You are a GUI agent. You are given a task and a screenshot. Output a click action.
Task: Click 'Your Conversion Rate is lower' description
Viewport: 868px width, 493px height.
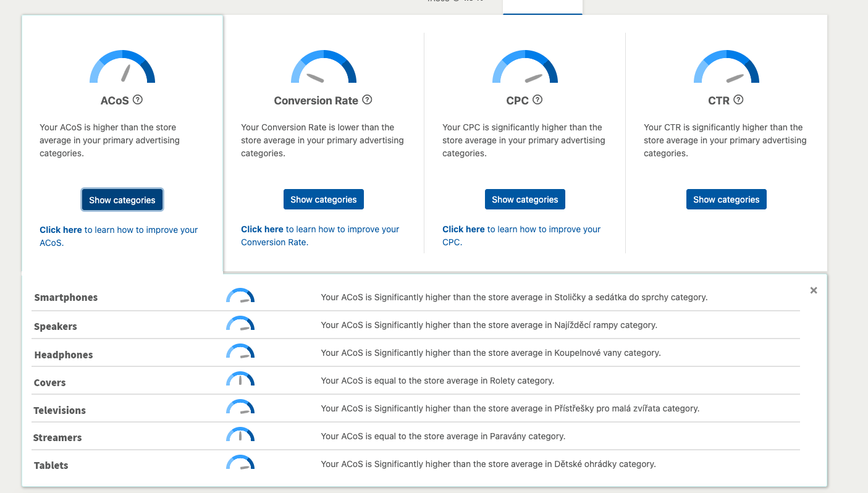(322, 140)
